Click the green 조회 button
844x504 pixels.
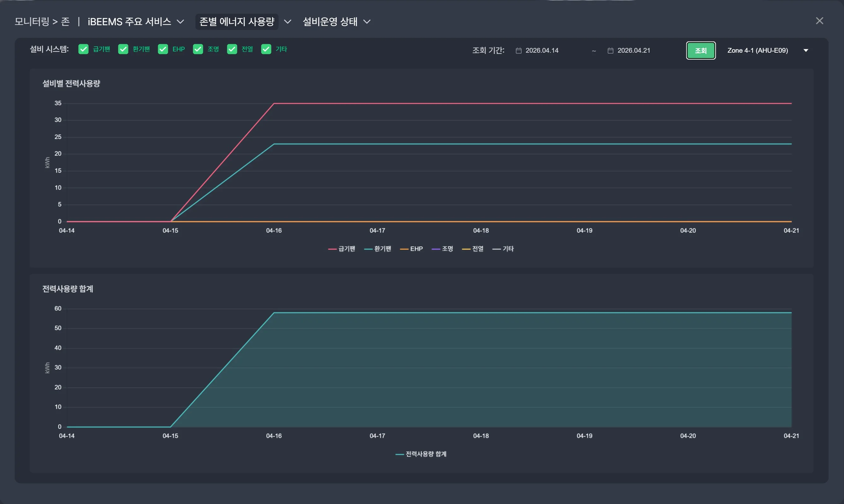tap(701, 50)
